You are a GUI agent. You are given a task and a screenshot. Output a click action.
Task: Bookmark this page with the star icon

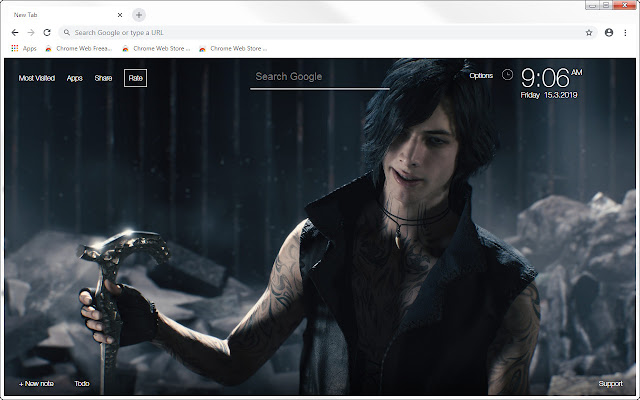click(x=589, y=33)
